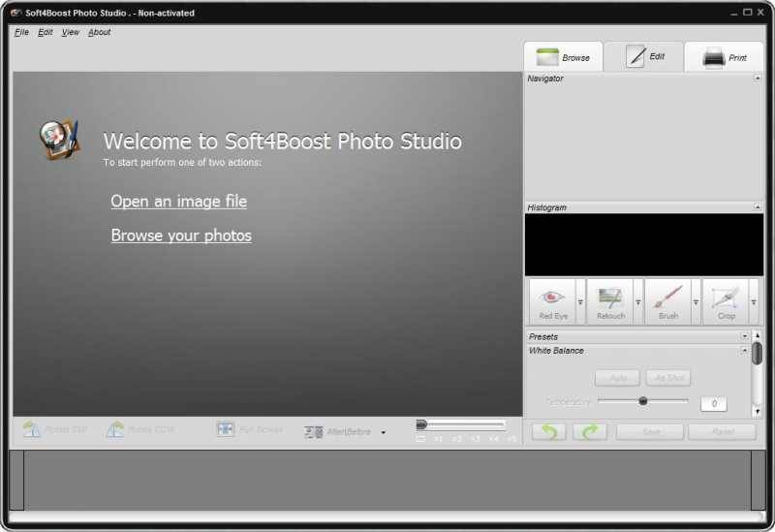Click the Temperature value input field
This screenshot has height=532, width=775.
coord(713,403)
